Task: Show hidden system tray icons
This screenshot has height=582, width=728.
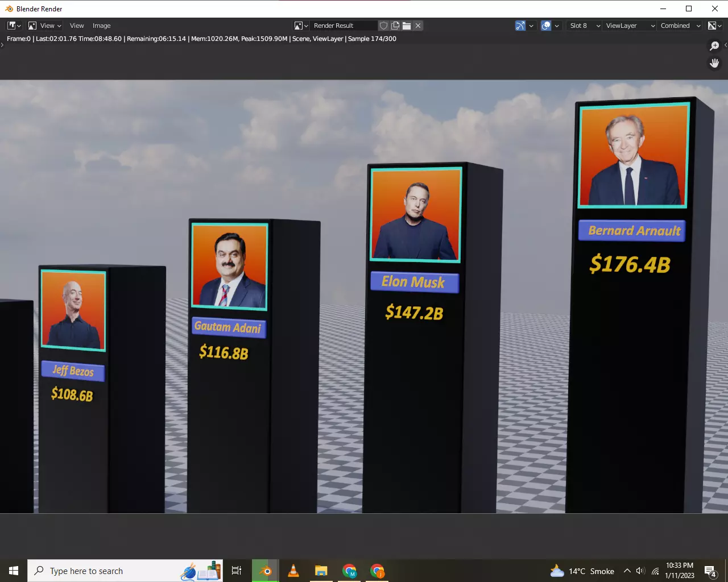Action: [x=627, y=571]
